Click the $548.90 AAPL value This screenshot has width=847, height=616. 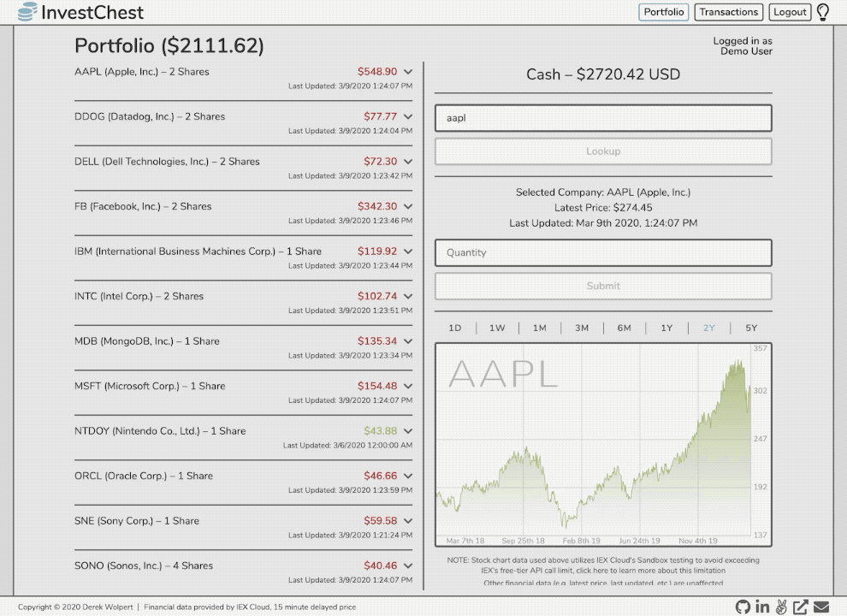click(377, 72)
